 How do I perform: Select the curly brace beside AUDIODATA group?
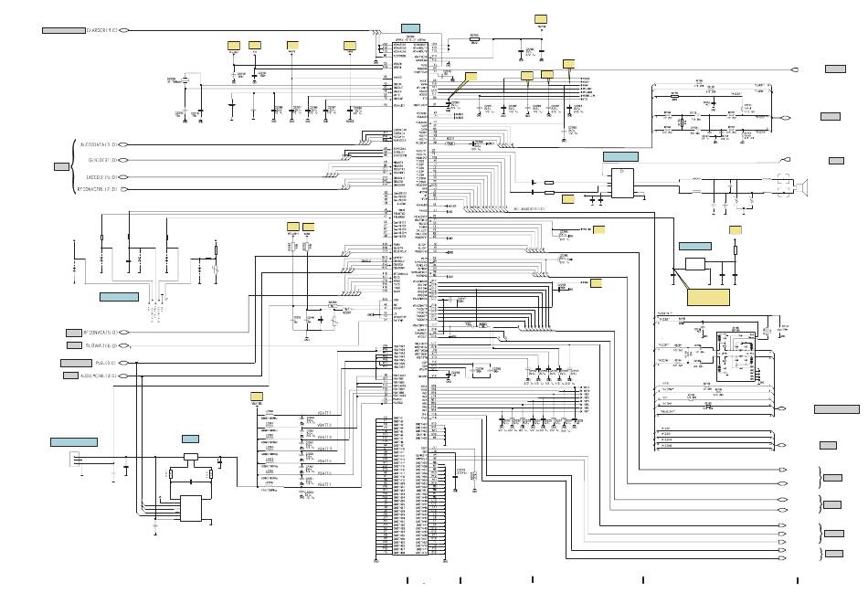coord(72,166)
